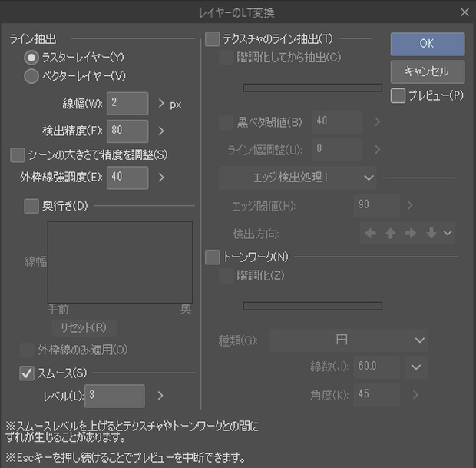This screenshot has width=476, height=468.
Task: Expand the エッジ検出処理1 dropdown
Action: pos(298,178)
